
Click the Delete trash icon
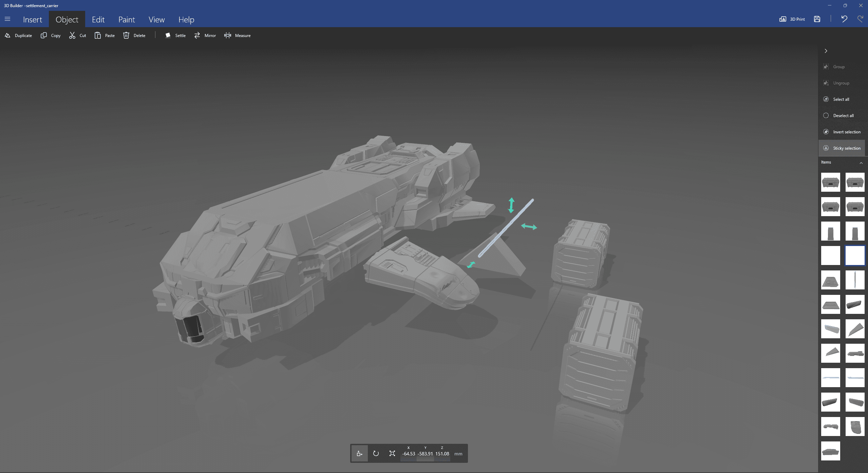click(x=126, y=35)
